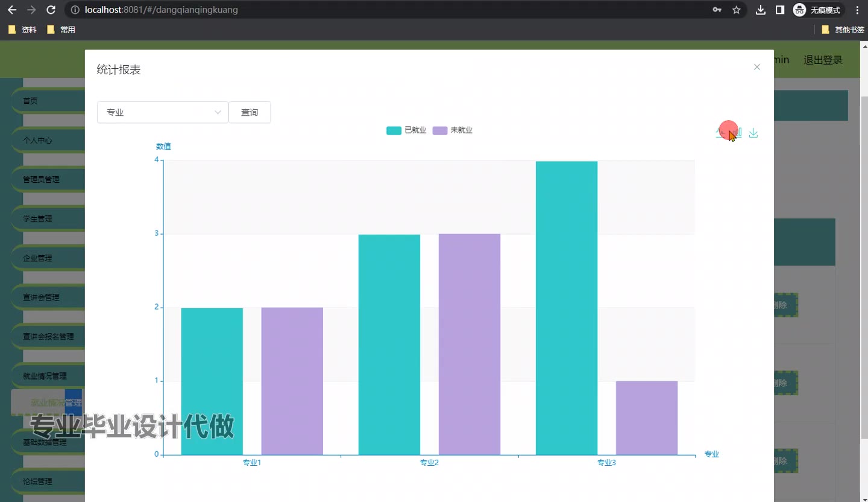Open browser downloads icon
The height and width of the screenshot is (502, 868).
pos(761,10)
